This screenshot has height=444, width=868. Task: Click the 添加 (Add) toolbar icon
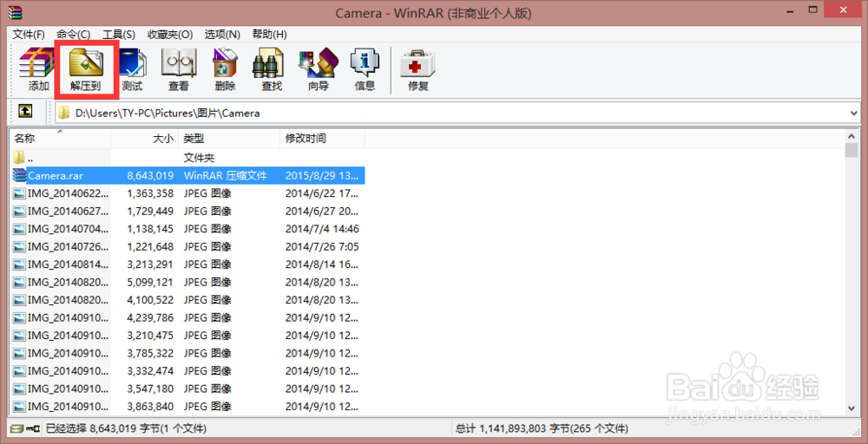(37, 69)
